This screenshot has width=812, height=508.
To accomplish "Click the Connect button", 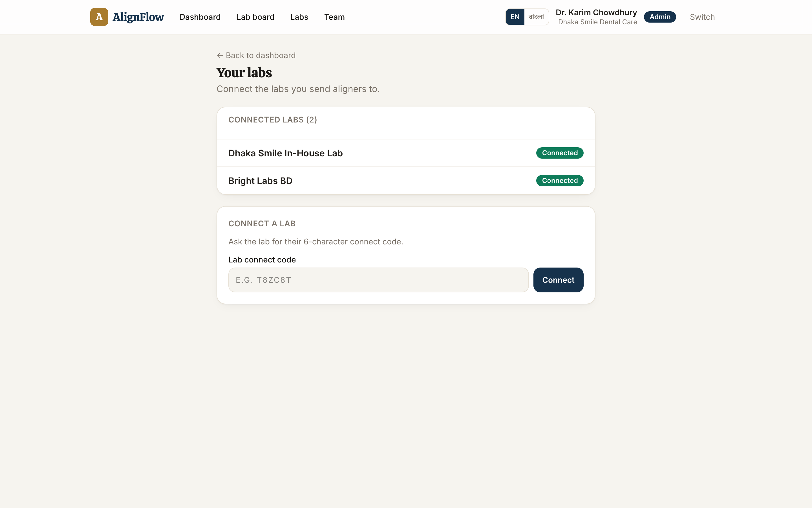I will (558, 280).
